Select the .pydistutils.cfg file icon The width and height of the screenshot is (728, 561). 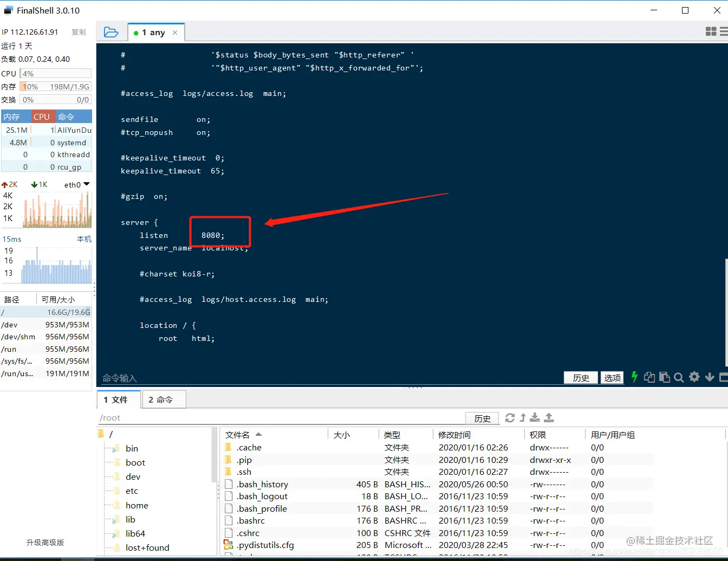228,545
